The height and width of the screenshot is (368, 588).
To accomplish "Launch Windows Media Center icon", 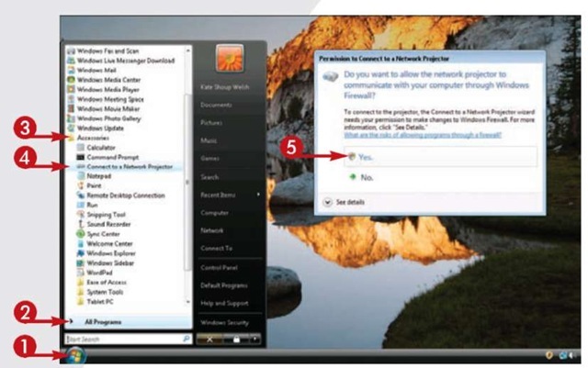I will (71, 80).
